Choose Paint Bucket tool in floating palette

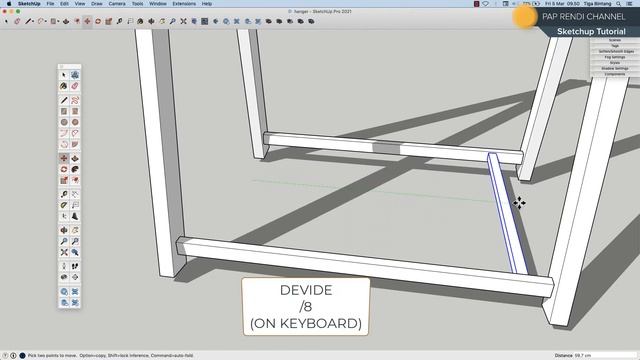64,86
